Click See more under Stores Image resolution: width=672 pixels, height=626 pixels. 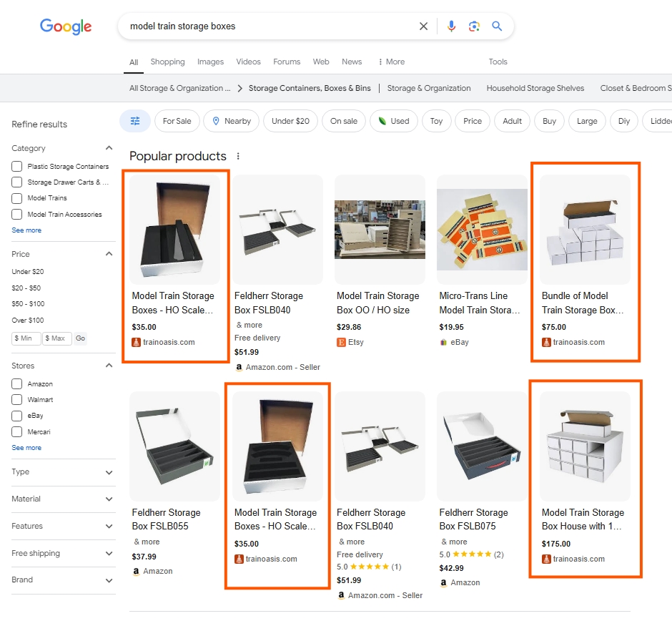coord(26,448)
